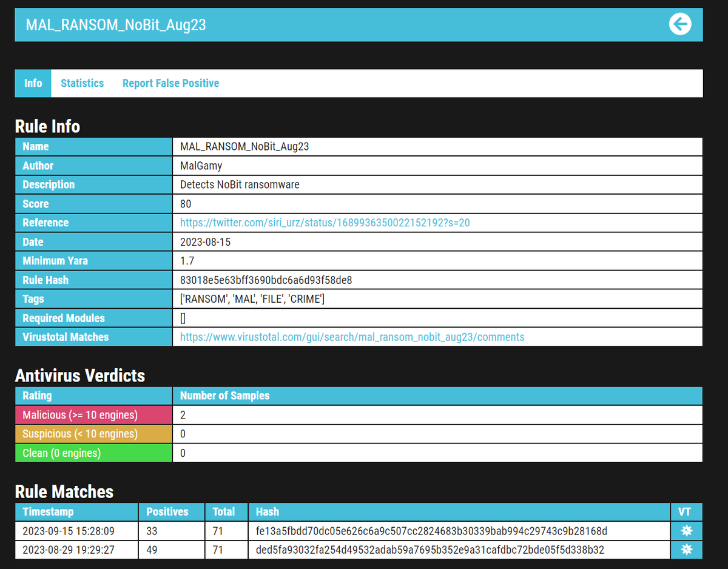Open the Virustotal Matches comments link
728x569 pixels.
click(x=352, y=337)
